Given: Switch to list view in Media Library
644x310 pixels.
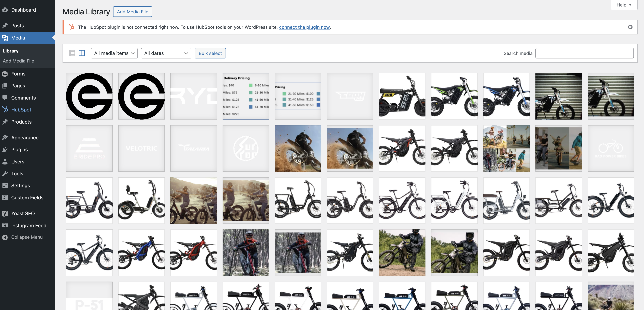Looking at the screenshot, I should [72, 53].
